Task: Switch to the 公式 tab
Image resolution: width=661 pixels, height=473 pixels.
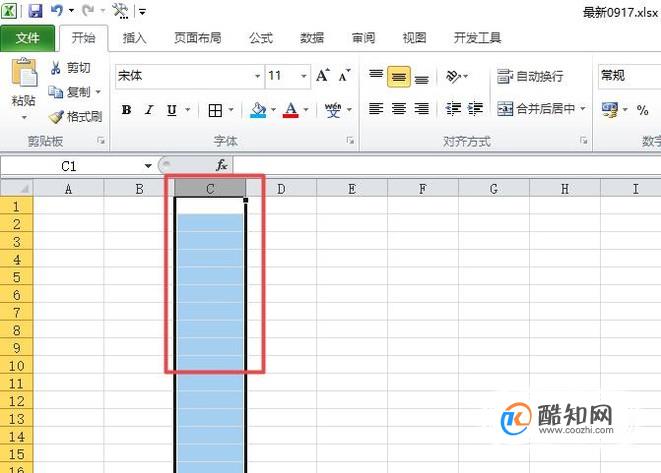Action: [x=261, y=38]
